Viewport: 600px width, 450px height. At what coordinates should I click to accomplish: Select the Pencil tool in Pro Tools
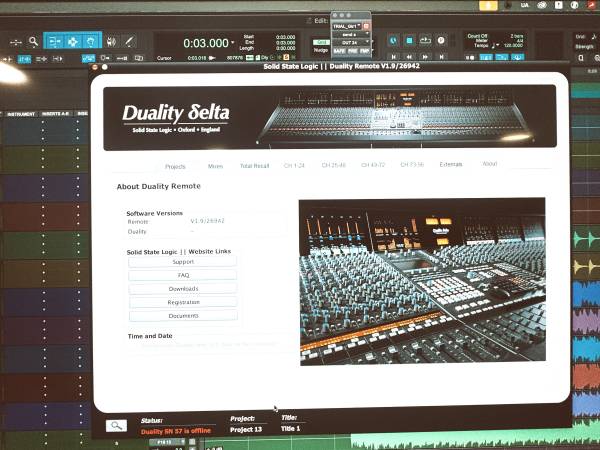click(129, 41)
